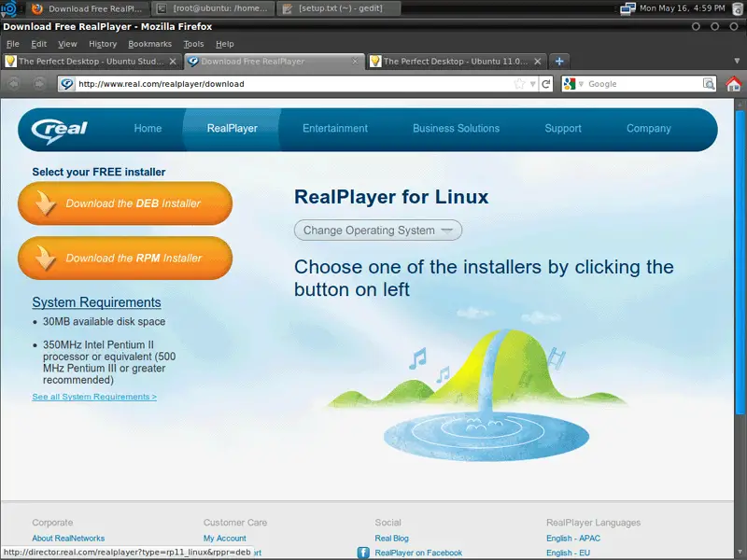The height and width of the screenshot is (560, 747).
Task: Open the My Account footer link
Action: point(224,539)
